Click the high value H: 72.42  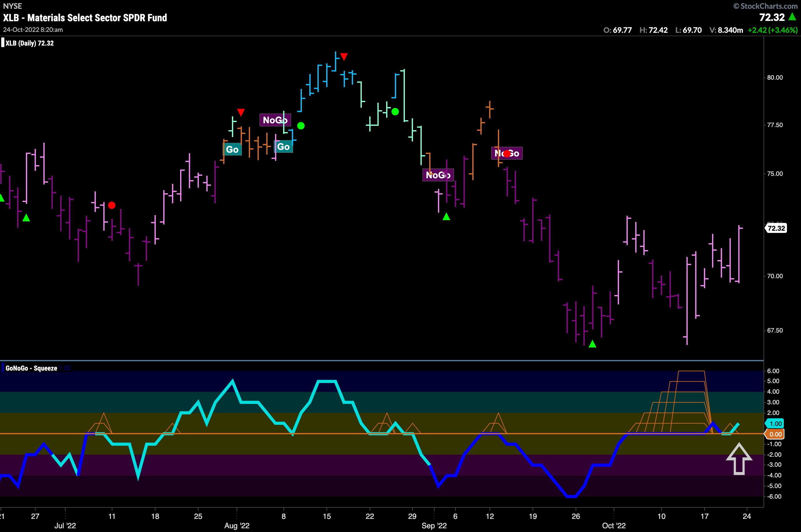[x=653, y=30]
